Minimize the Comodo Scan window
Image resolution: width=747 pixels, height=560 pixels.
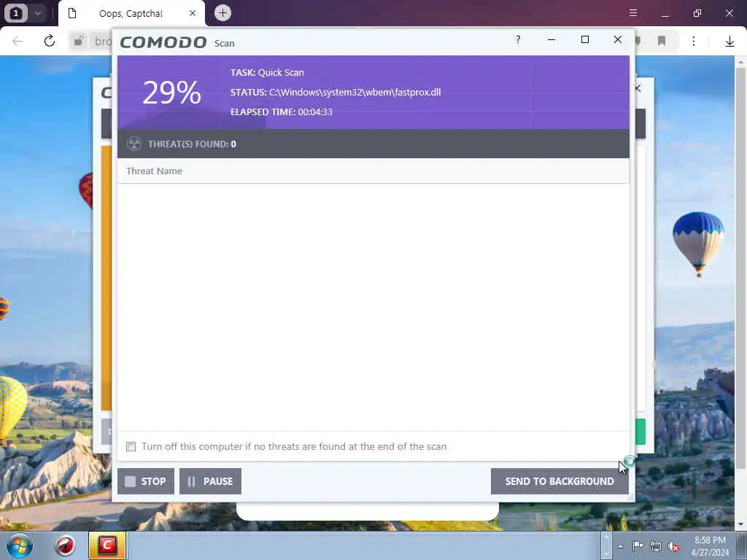(x=551, y=40)
